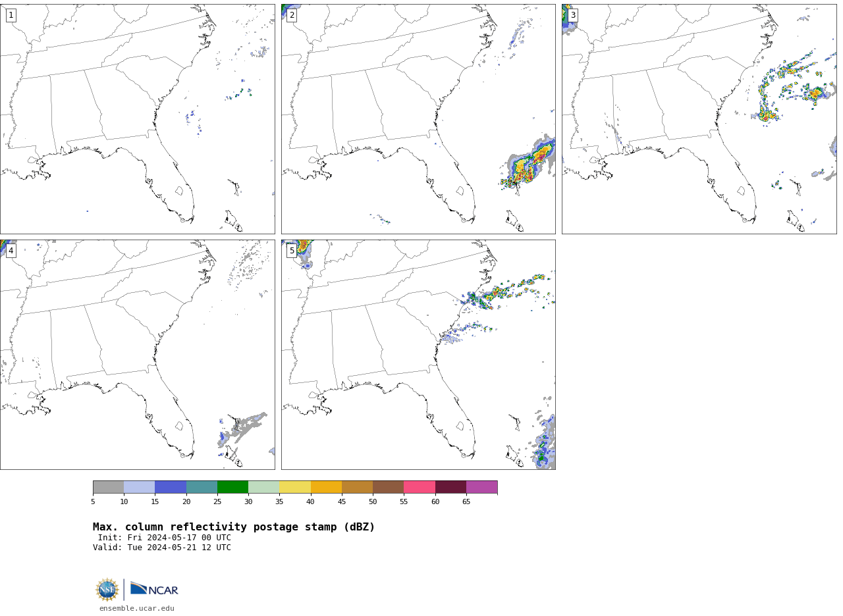
Task: Click the pale green 30-35 dBZ swatch
Action: pos(264,487)
